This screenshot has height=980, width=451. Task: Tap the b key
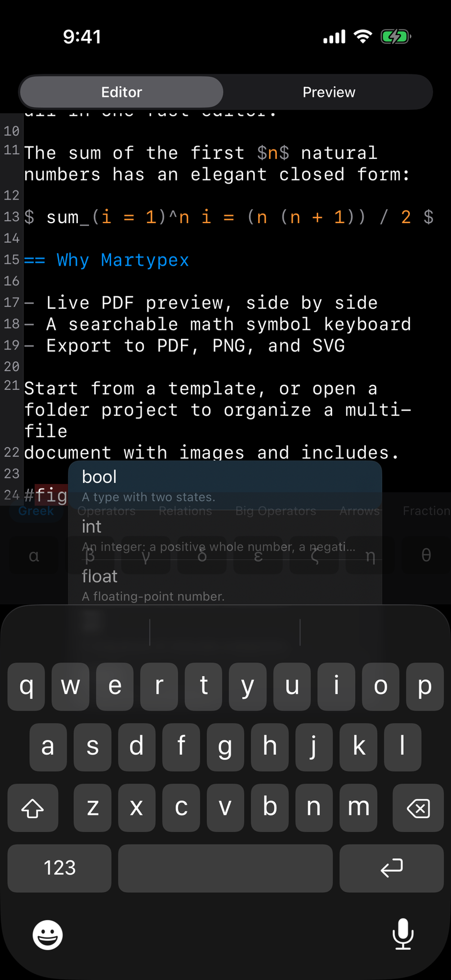pyautogui.click(x=269, y=808)
